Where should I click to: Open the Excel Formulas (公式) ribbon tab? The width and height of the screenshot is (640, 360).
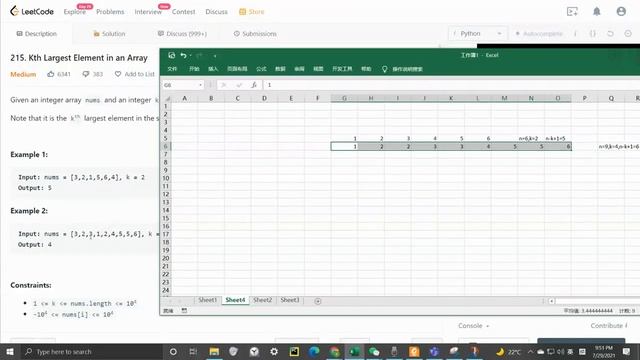[261, 69]
